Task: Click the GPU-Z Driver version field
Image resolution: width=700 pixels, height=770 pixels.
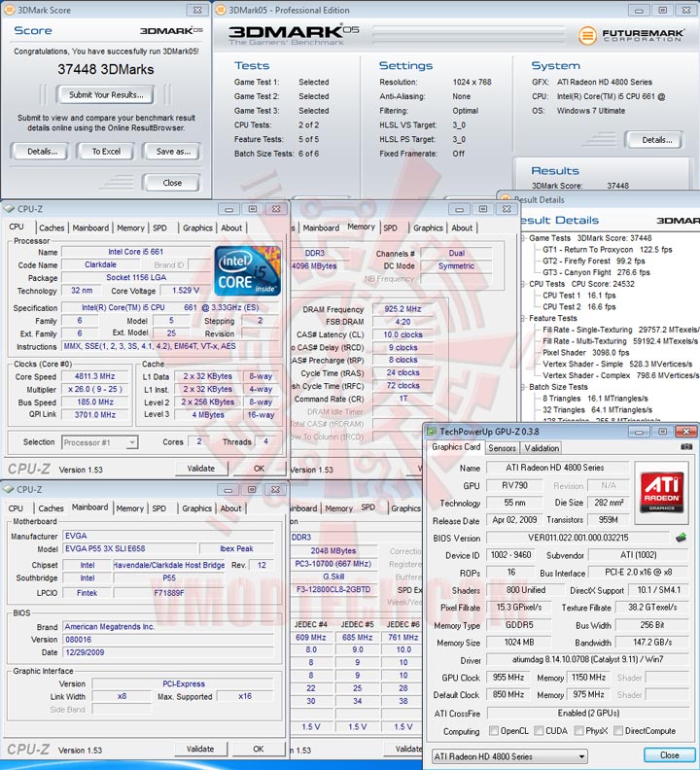Action: pos(587,659)
